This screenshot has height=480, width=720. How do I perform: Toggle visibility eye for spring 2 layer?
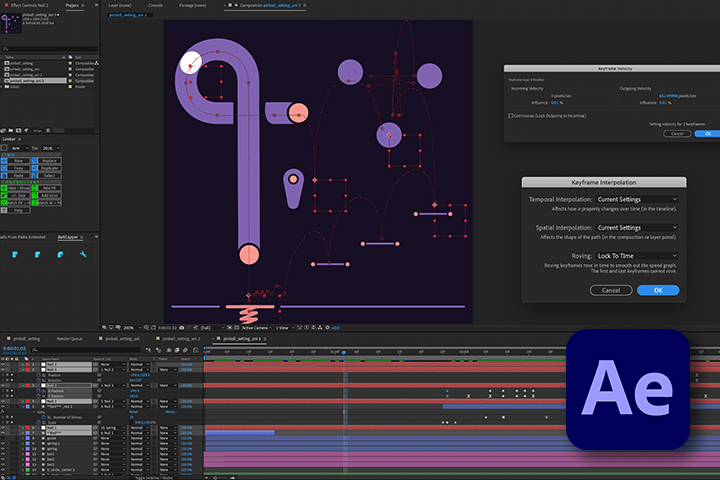3,443
